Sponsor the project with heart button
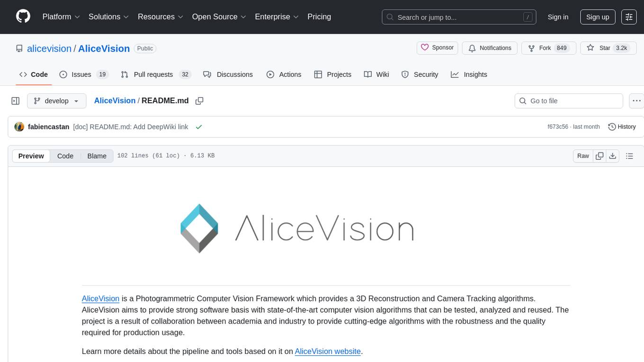Image resolution: width=644 pixels, height=362 pixels. (438, 48)
